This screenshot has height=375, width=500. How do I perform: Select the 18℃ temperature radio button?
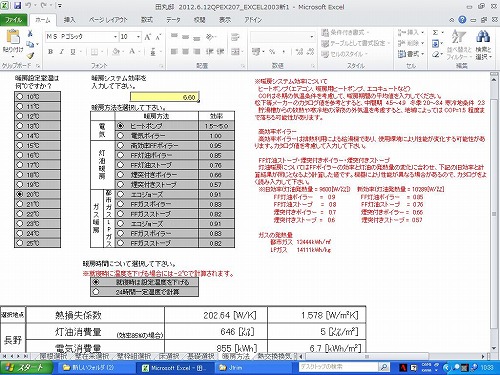coord(20,175)
